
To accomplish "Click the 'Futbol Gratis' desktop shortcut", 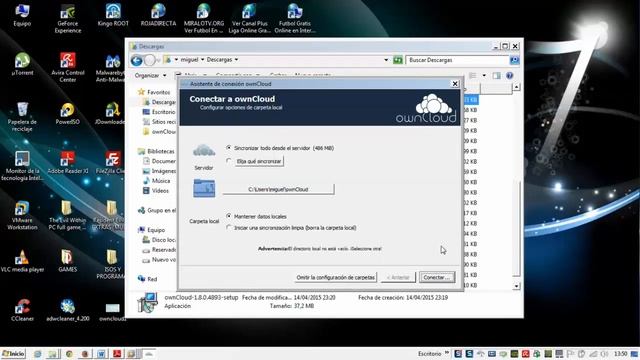I will pyautogui.click(x=295, y=19).
